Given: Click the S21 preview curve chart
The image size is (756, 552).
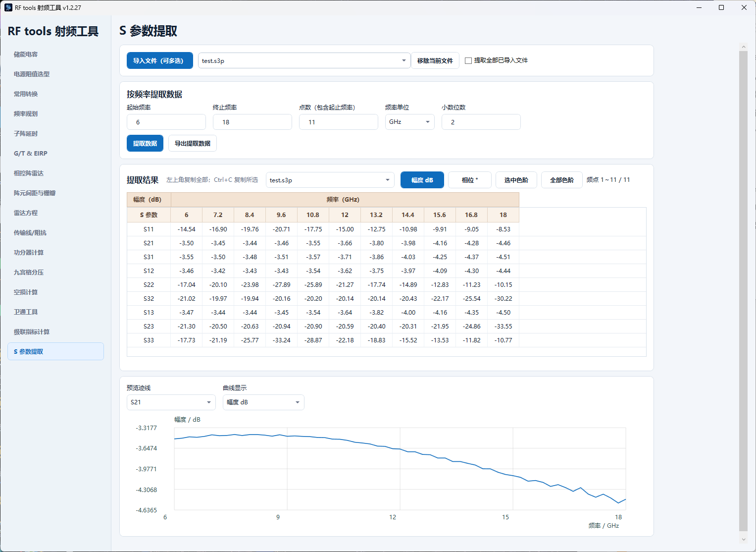Looking at the screenshot, I should 400,469.
